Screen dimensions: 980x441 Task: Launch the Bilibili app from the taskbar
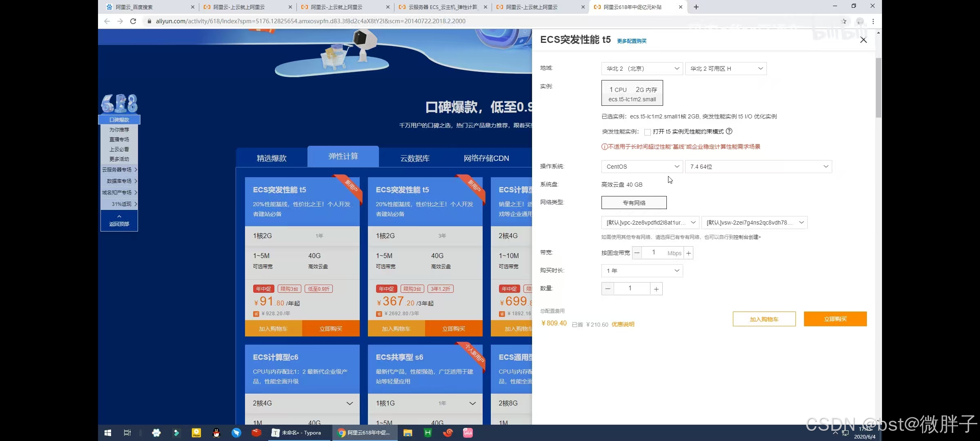468,432
